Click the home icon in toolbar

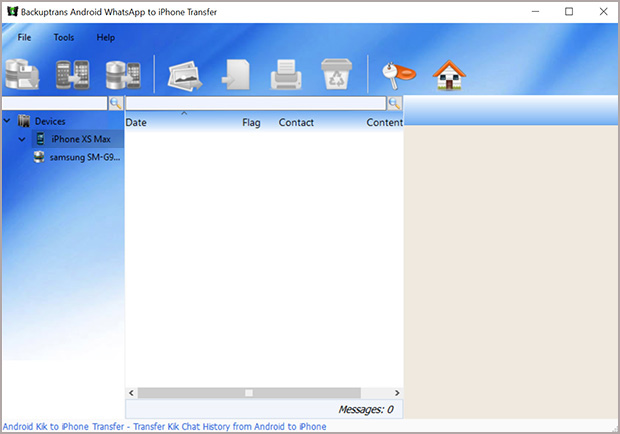pos(449,74)
